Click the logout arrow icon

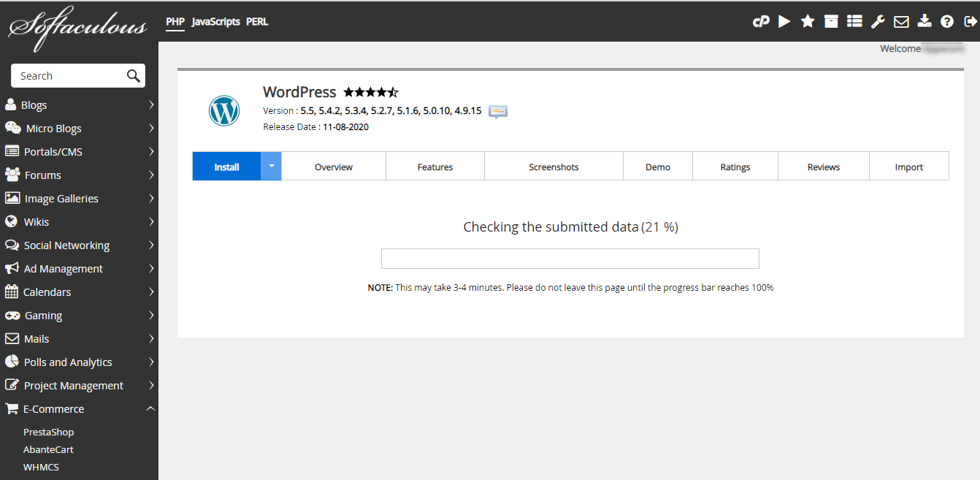pyautogui.click(x=970, y=21)
